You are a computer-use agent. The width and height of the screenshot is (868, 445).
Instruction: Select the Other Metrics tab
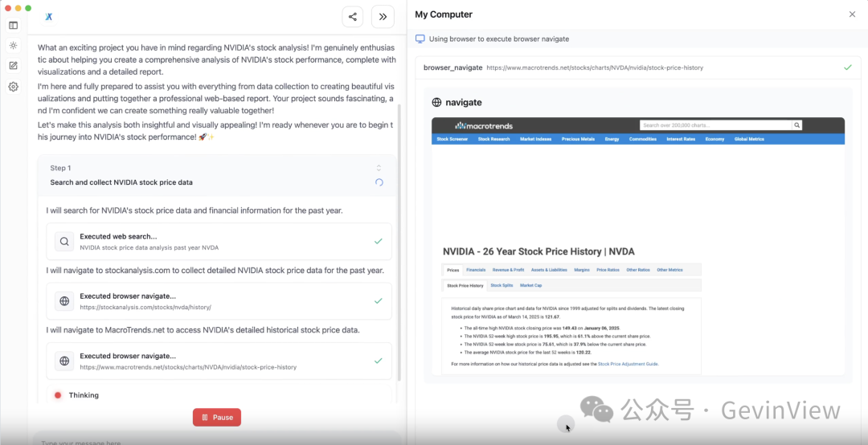click(x=669, y=270)
